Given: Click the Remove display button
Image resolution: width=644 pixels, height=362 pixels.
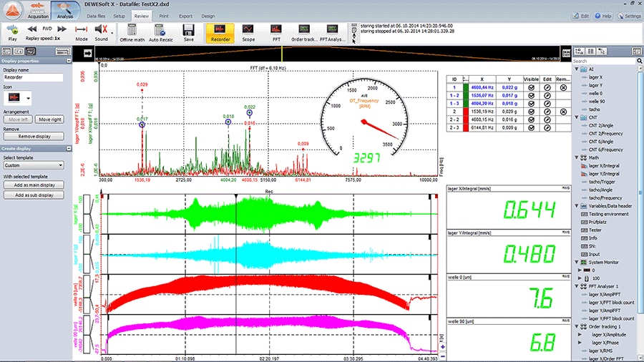Looking at the screenshot, I should point(34,136).
